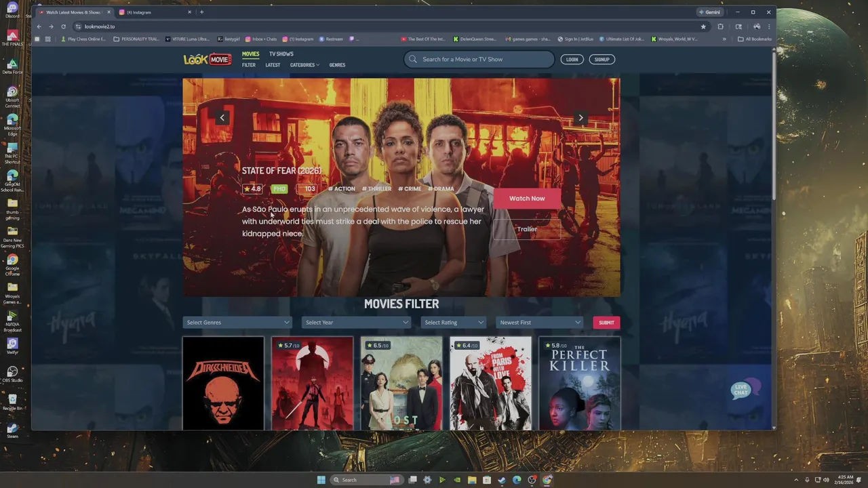Image resolution: width=868 pixels, height=488 pixels.
Task: Open the Select Year dropdown
Action: (356, 323)
